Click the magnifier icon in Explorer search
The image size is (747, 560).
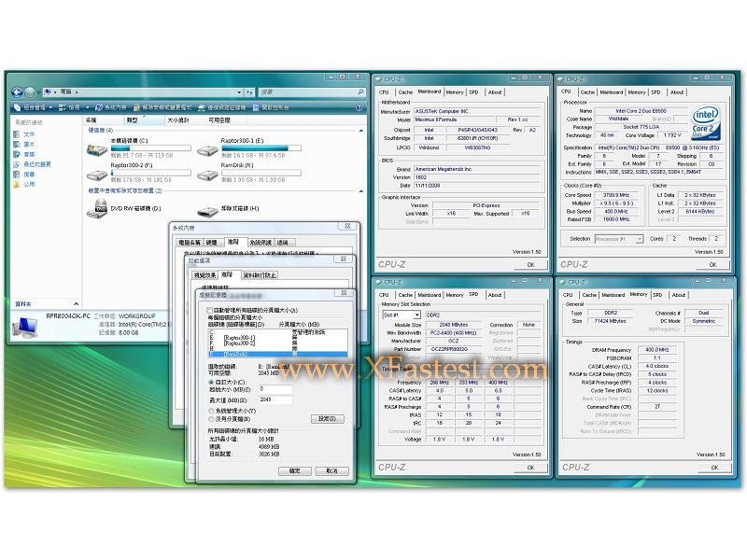[x=360, y=91]
